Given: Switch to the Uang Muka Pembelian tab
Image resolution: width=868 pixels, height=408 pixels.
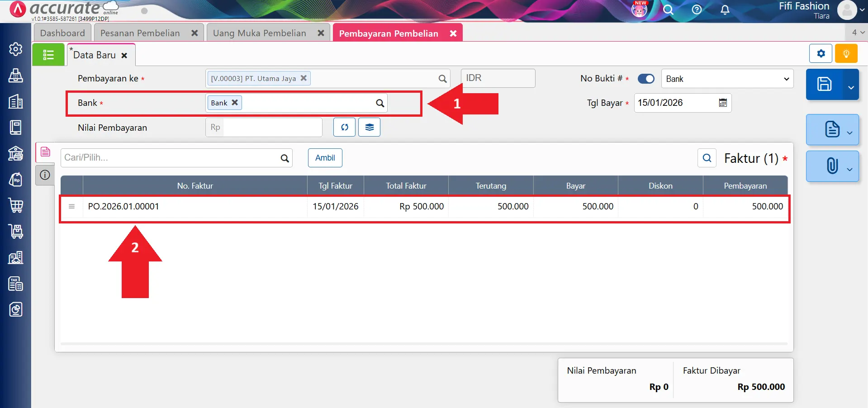Looking at the screenshot, I should 259,33.
